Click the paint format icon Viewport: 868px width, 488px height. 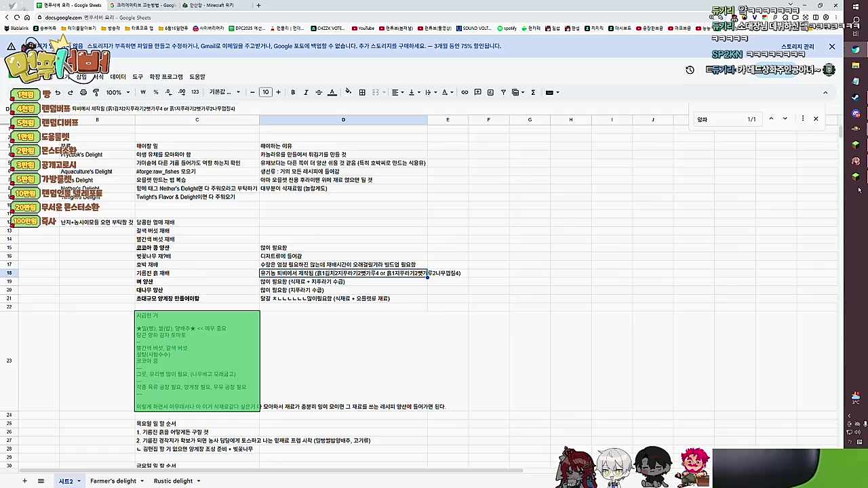pos(96,92)
